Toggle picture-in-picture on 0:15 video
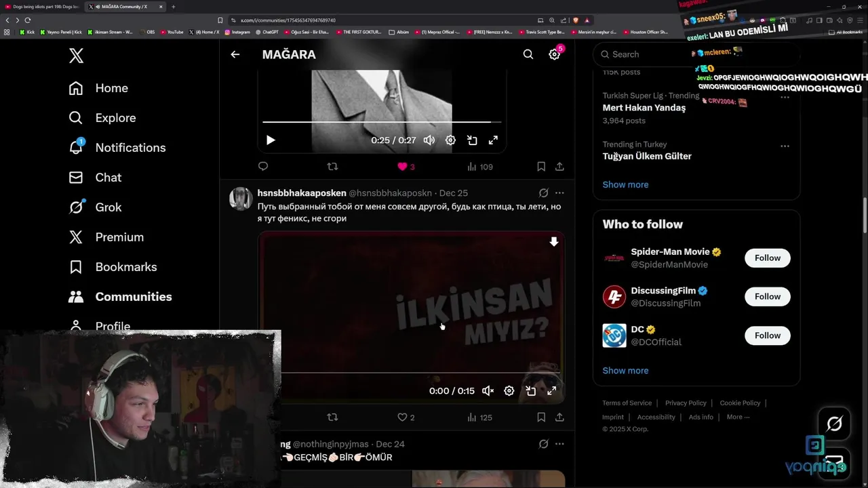Image resolution: width=868 pixels, height=488 pixels. click(531, 390)
